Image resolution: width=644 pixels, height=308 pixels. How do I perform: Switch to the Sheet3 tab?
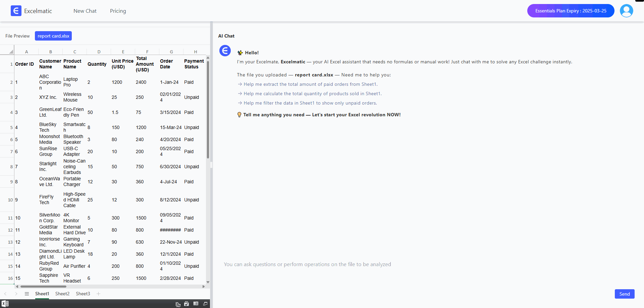(83, 294)
